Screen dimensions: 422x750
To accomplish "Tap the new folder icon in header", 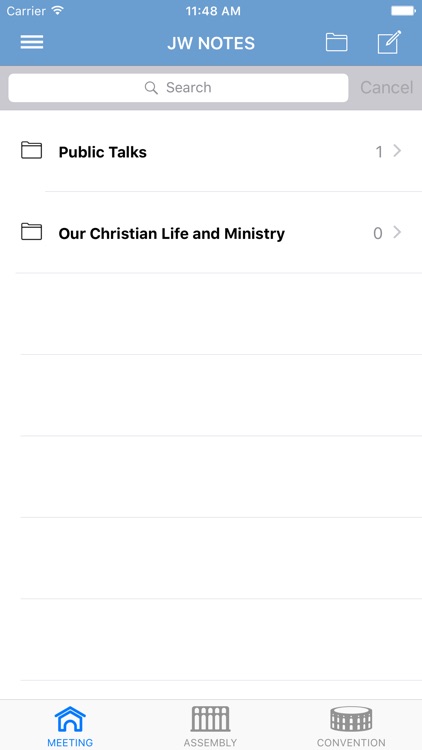I will [x=336, y=43].
